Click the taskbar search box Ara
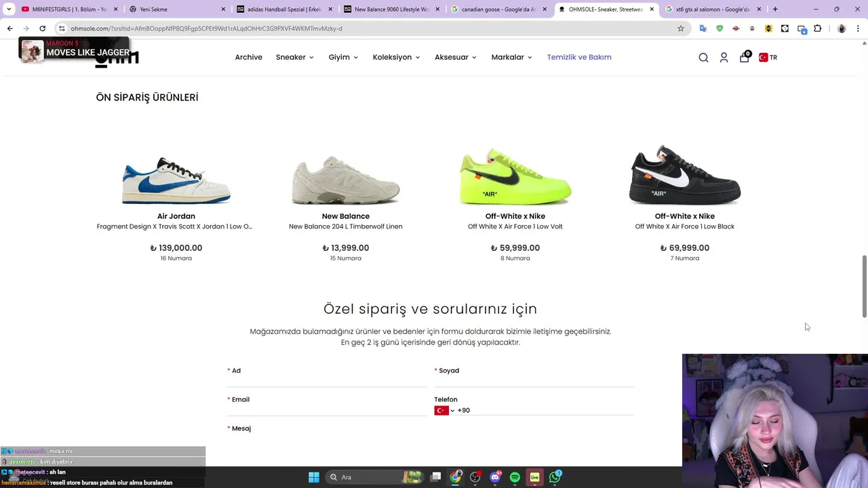The width and height of the screenshot is (868, 488). (375, 477)
